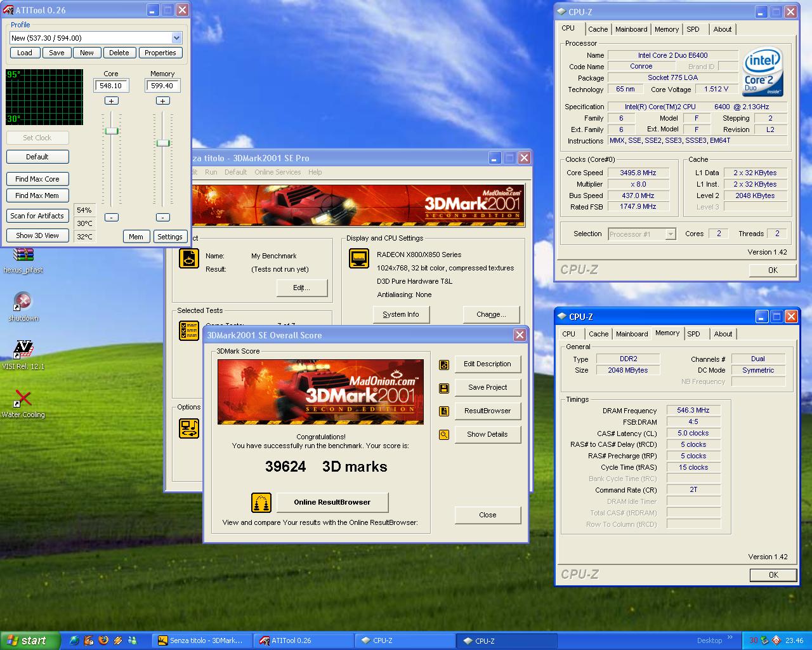Image resolution: width=812 pixels, height=650 pixels.
Task: Click the Selected Tests checklist icon
Action: [x=189, y=331]
